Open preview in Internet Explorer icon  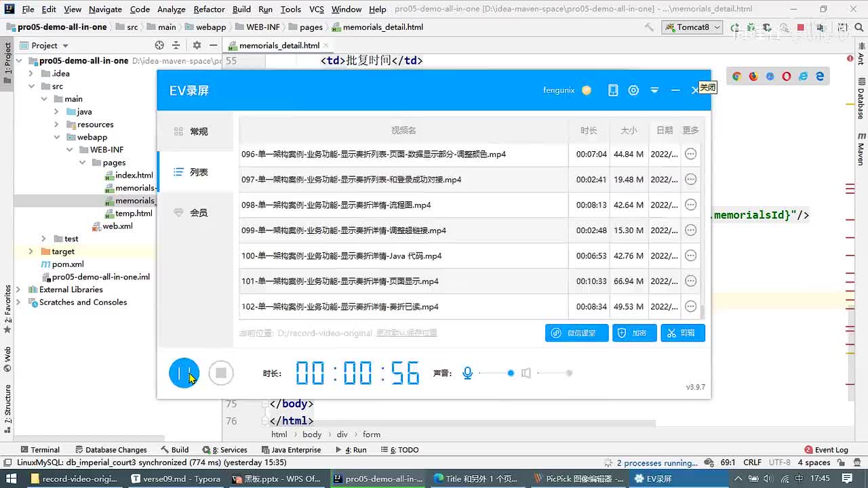tap(804, 77)
